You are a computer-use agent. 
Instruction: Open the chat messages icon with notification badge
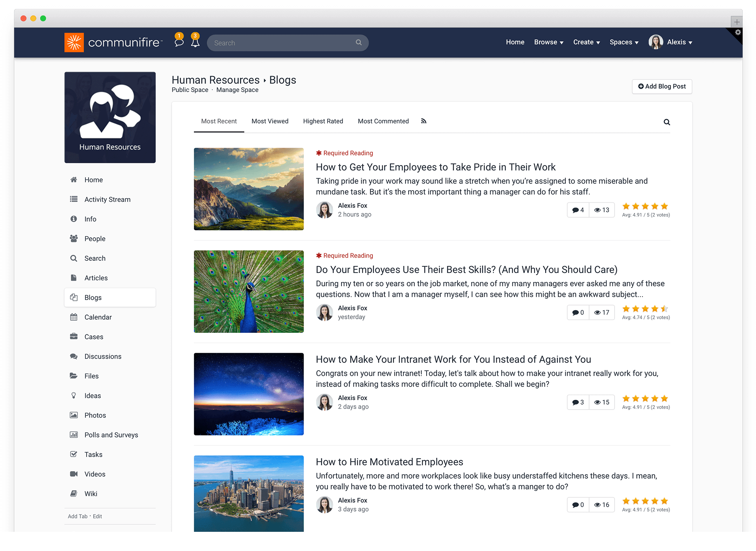coord(179,43)
